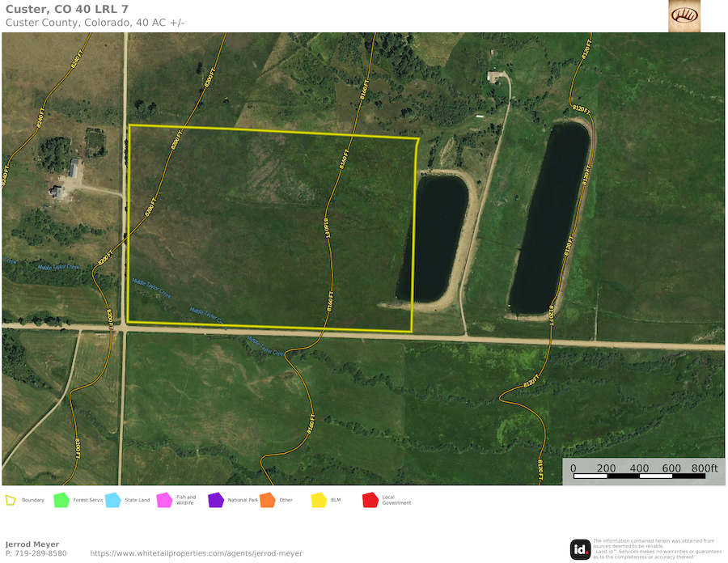Click the orange Other legend icon
This screenshot has width=728, height=563.
[x=267, y=500]
